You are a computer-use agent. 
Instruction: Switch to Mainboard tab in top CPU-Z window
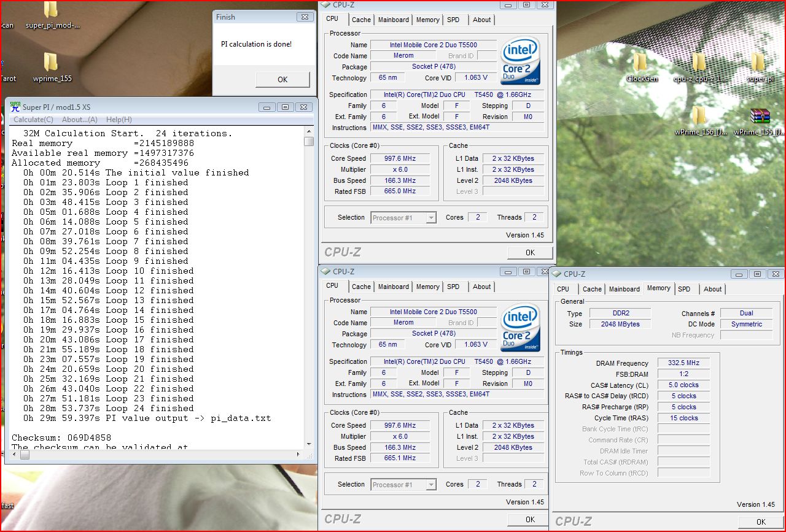click(x=394, y=20)
